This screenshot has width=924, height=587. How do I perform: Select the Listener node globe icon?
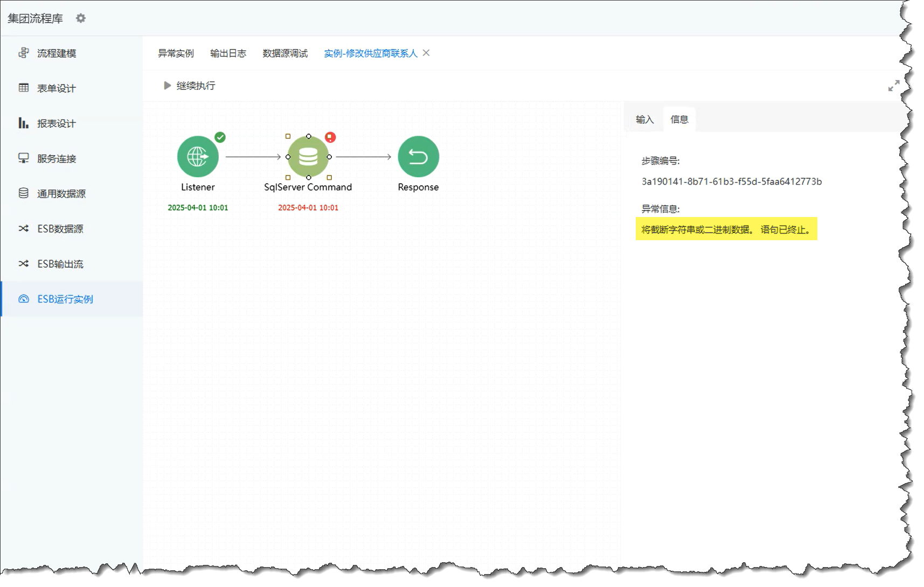pyautogui.click(x=198, y=157)
